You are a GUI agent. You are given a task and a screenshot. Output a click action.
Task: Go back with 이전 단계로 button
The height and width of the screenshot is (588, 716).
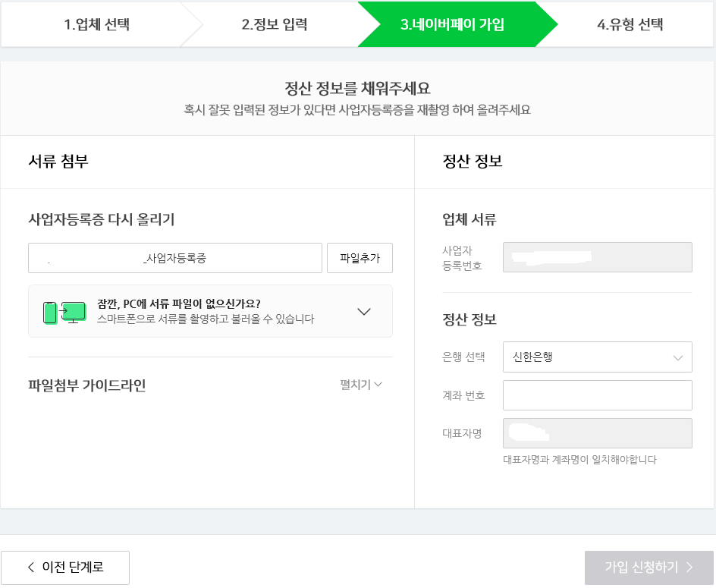(65, 568)
